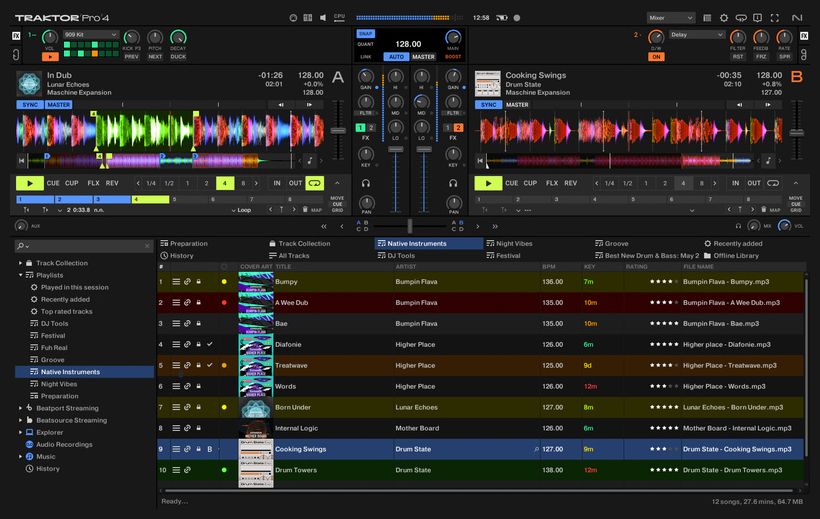Click hotcue pad 4 on Deck A
This screenshot has height=519, width=820.
(x=151, y=199)
